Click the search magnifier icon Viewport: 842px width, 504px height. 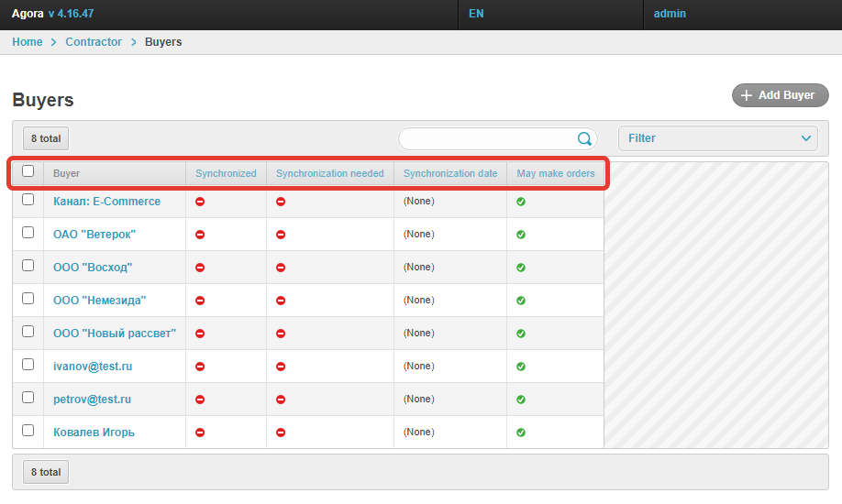coord(584,138)
